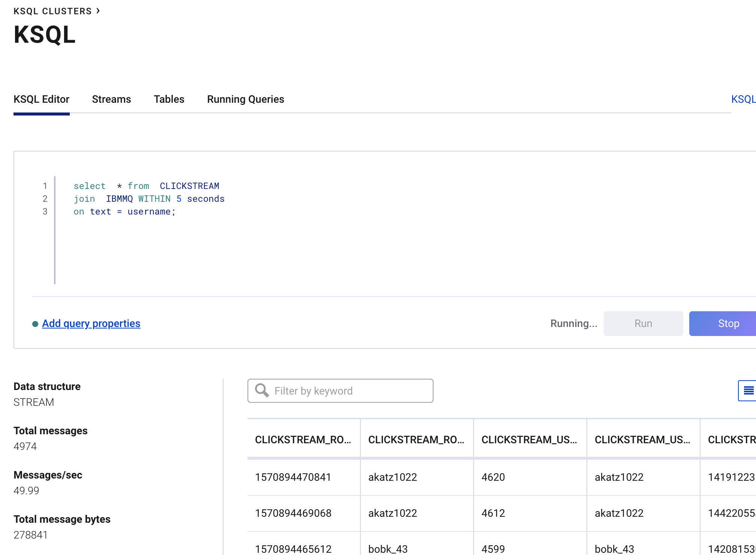Click the username on editor line 3
The width and height of the screenshot is (756, 555).
[x=149, y=211]
